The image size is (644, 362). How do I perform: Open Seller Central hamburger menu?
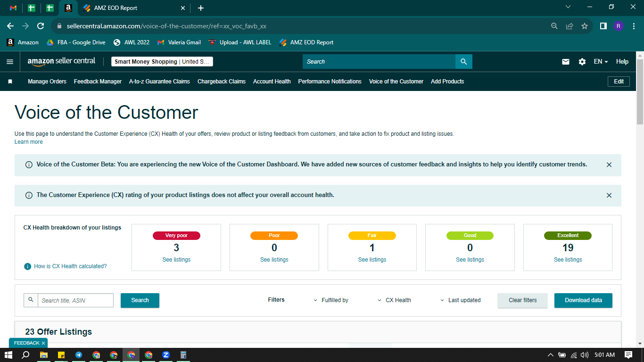10,62
